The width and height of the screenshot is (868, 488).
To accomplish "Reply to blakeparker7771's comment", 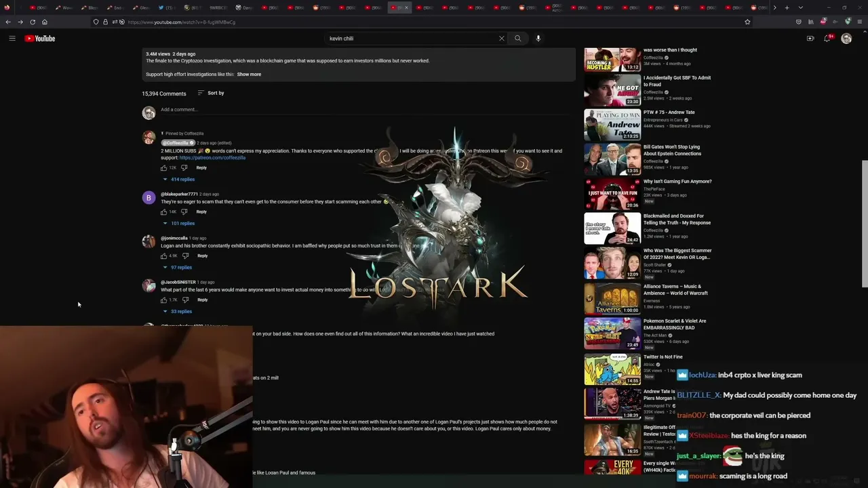I will (x=201, y=211).
